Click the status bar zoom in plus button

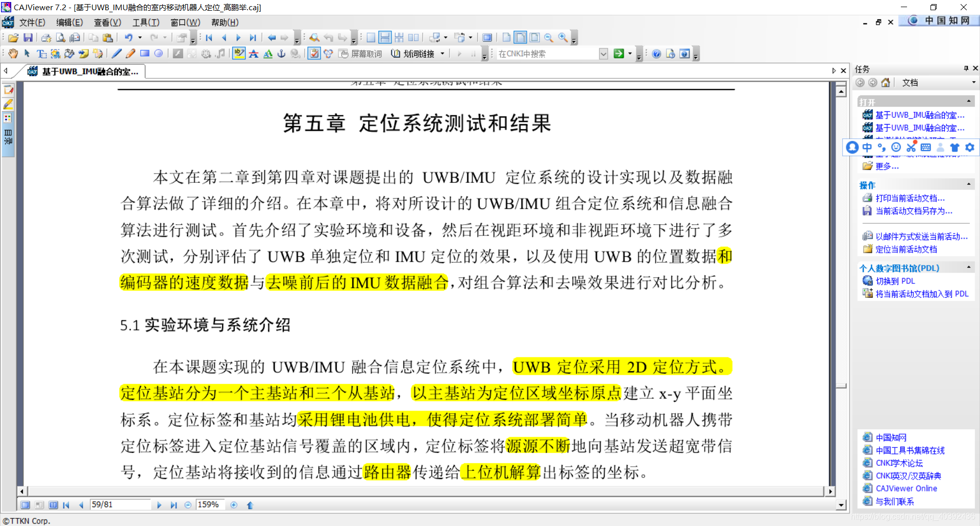(234, 505)
